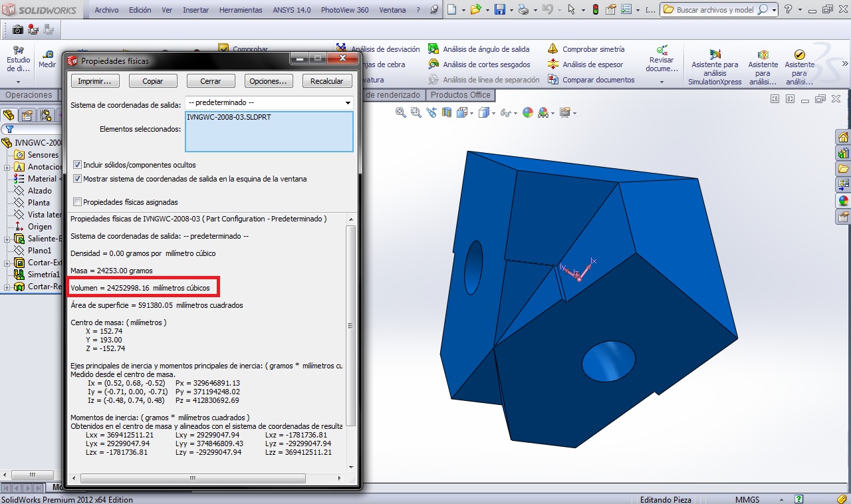Enable Propiedades físicas asignadas checkbox

click(x=78, y=202)
